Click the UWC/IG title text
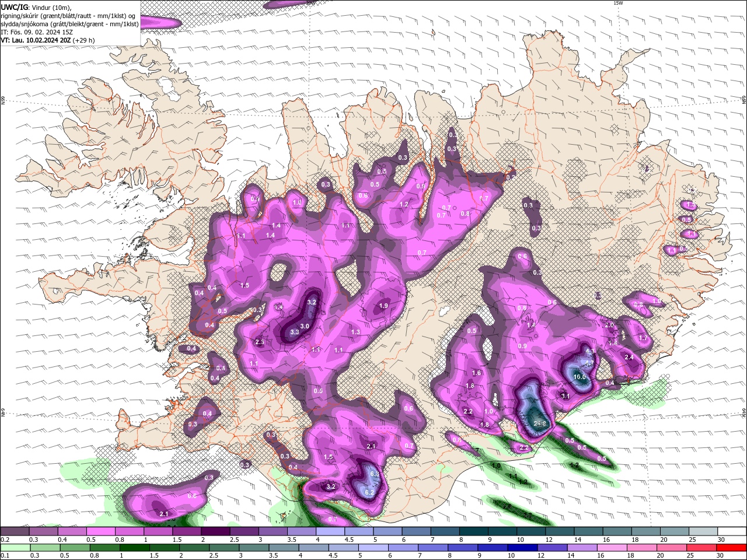This screenshot has width=747, height=560. point(15,7)
